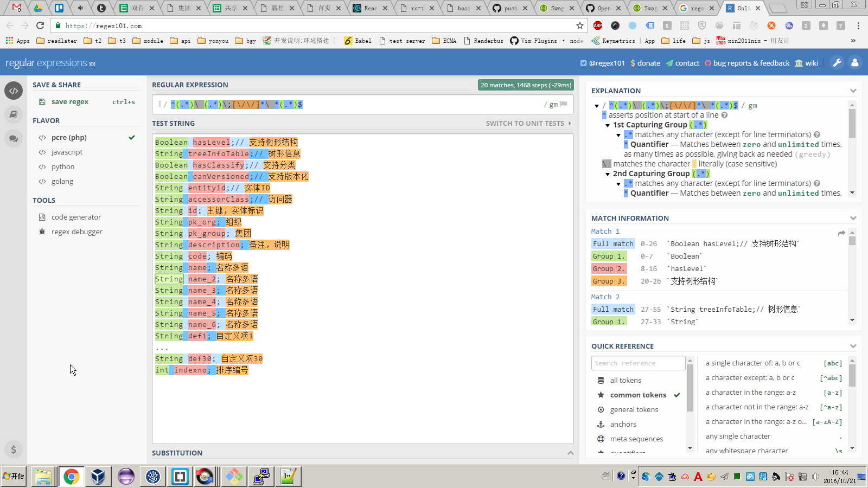Click the regex flags icon
This screenshot has height=488, width=868.
pos(563,104)
